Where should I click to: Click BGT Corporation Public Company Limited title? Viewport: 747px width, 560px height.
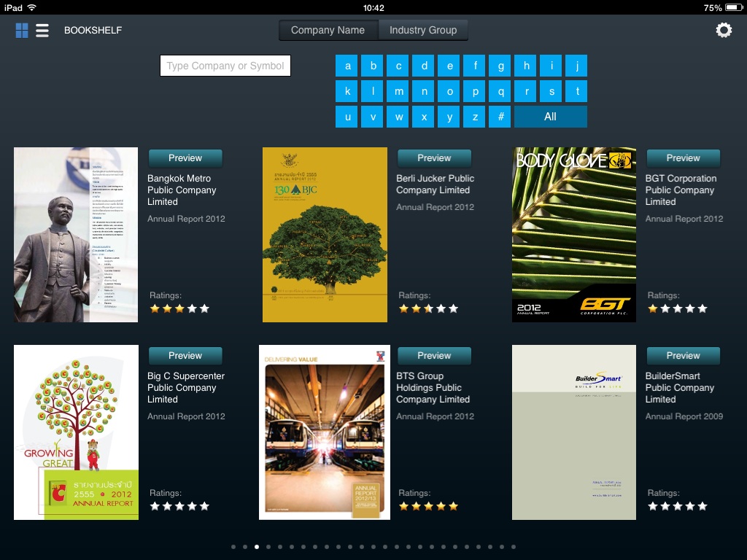[x=681, y=190]
